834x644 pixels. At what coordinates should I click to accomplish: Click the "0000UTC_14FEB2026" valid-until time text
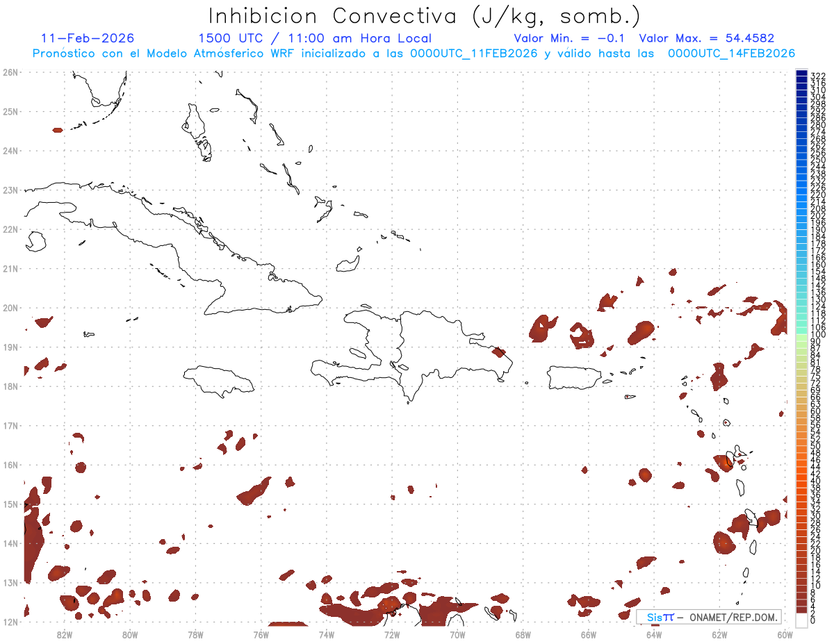pyautogui.click(x=731, y=53)
